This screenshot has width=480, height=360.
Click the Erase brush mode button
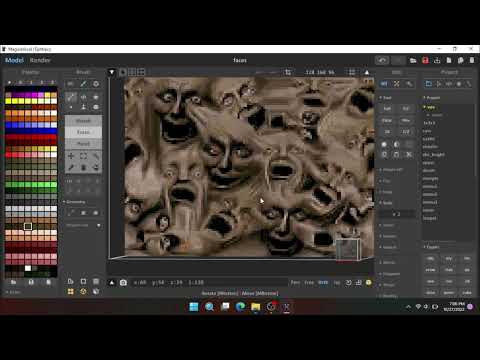83,132
